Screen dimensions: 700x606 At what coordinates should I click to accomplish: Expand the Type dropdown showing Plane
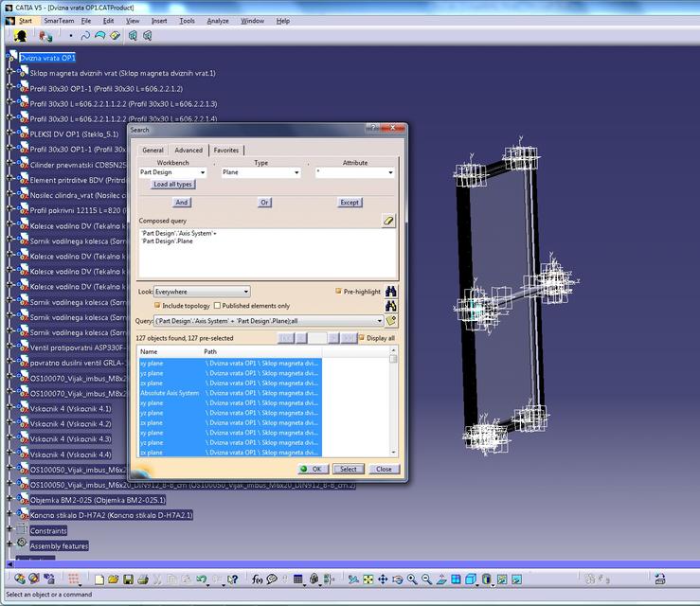pyautogui.click(x=296, y=173)
